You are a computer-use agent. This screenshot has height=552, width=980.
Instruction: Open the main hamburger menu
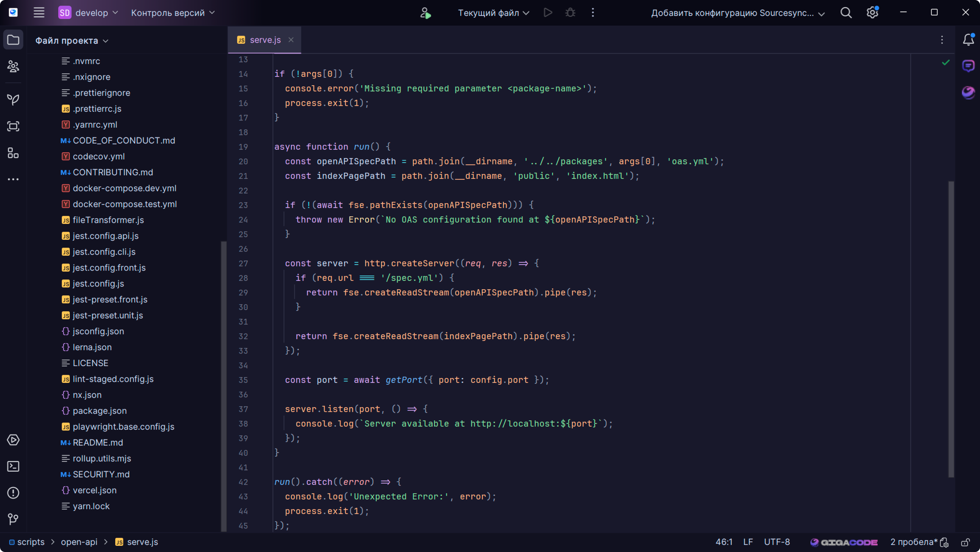coord(39,13)
